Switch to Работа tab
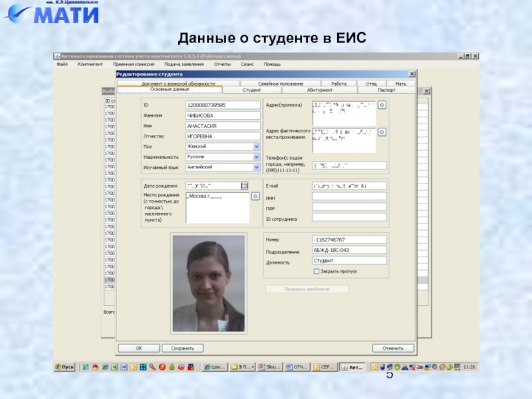 (338, 84)
